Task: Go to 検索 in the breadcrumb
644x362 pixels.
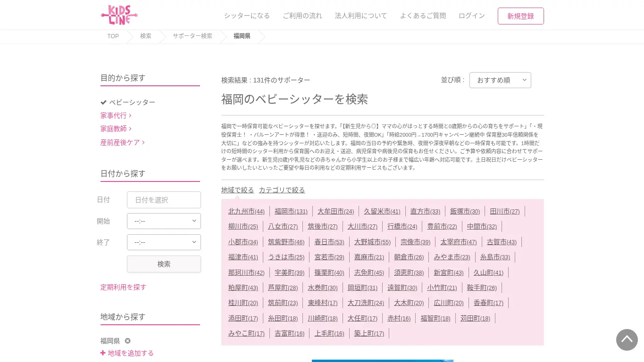Action: tap(146, 36)
